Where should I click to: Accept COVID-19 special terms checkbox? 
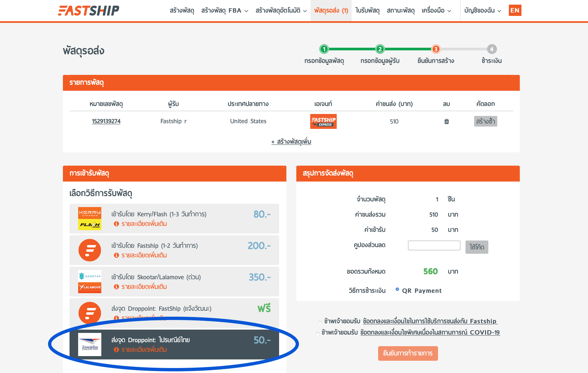click(x=318, y=334)
